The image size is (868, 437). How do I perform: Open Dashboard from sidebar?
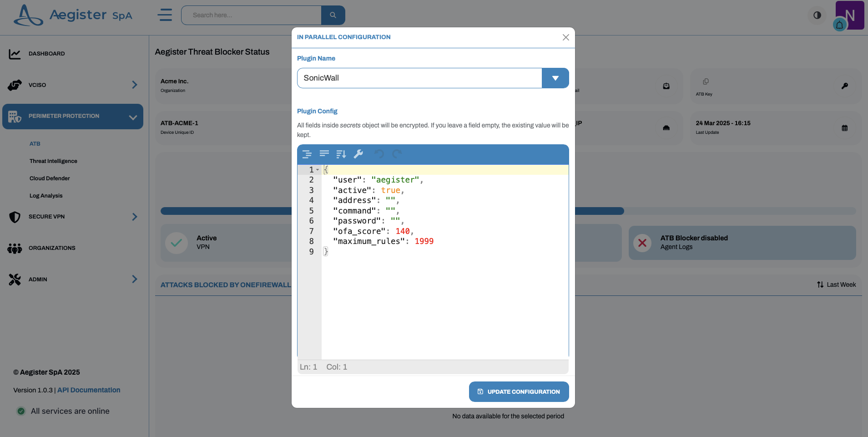tap(46, 54)
